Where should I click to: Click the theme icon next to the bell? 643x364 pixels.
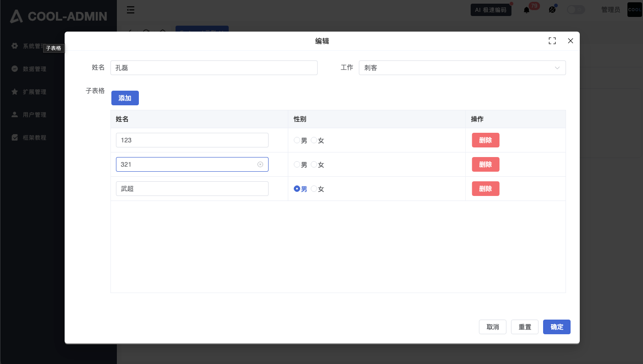coord(552,10)
